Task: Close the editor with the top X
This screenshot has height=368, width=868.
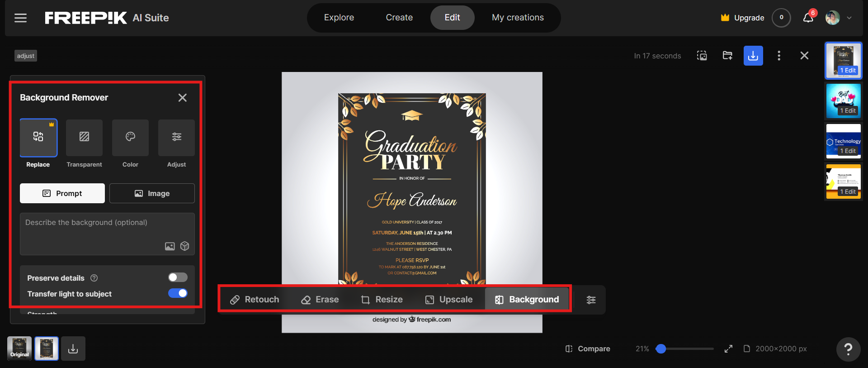Action: 804,56
